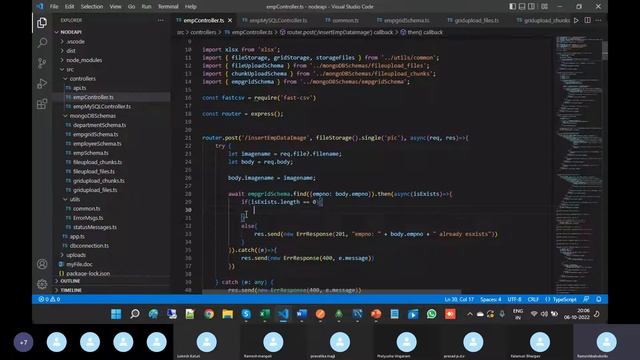Open the Extensions view icon
This screenshot has height=360, width=640.
tap(42, 104)
